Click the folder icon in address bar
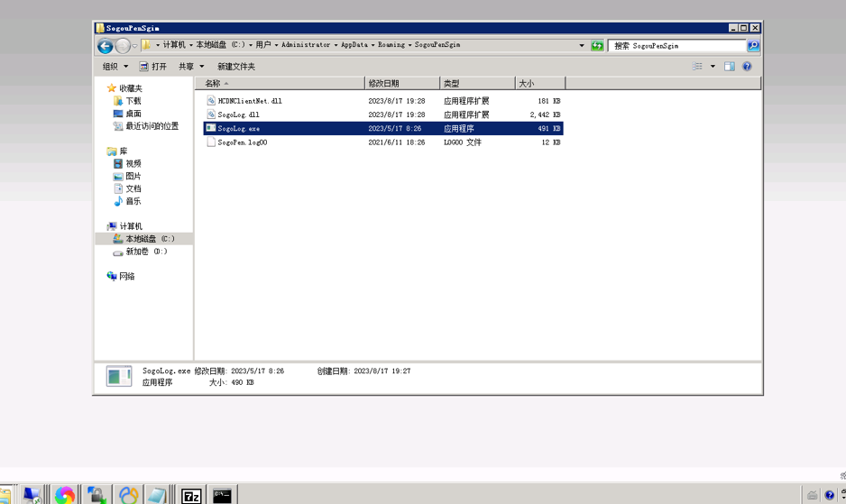 point(146,45)
